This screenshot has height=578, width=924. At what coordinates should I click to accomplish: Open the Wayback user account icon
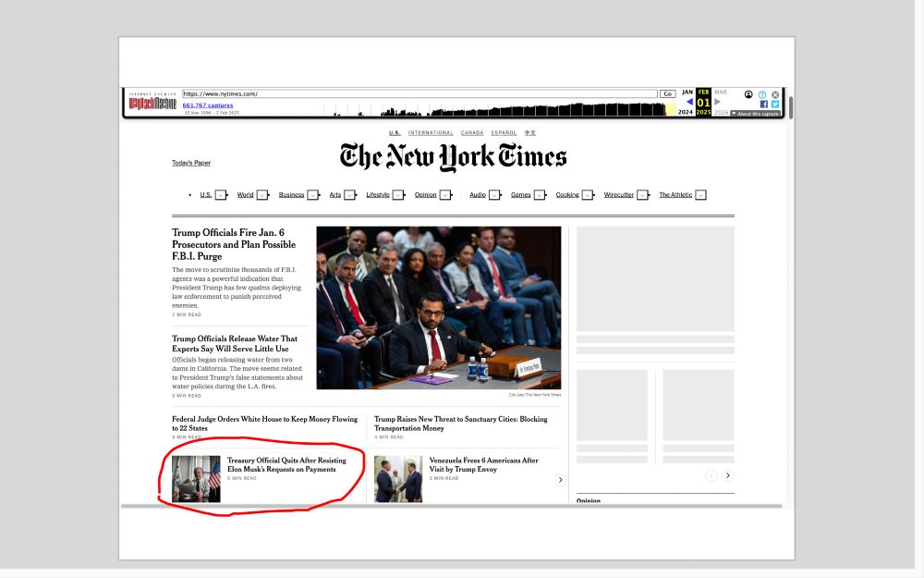(748, 94)
